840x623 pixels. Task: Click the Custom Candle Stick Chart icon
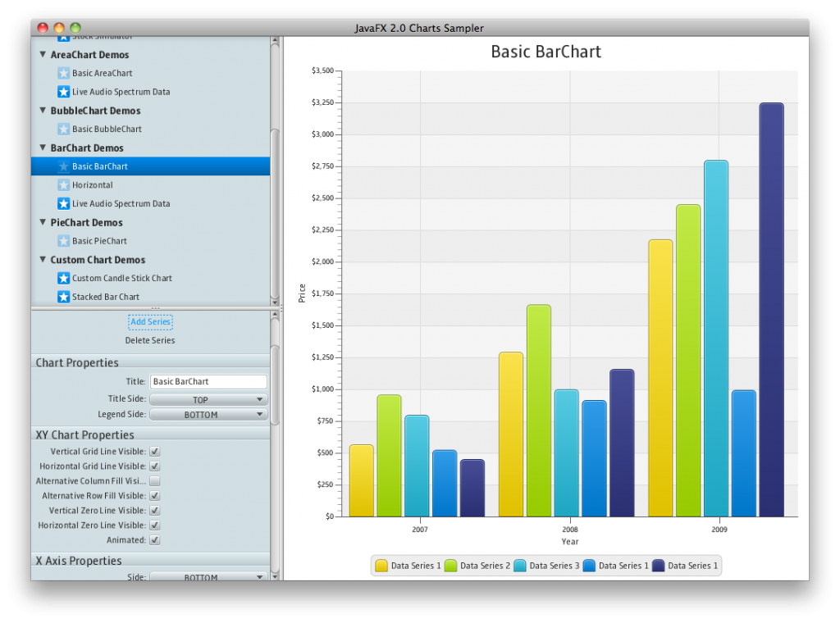[63, 278]
